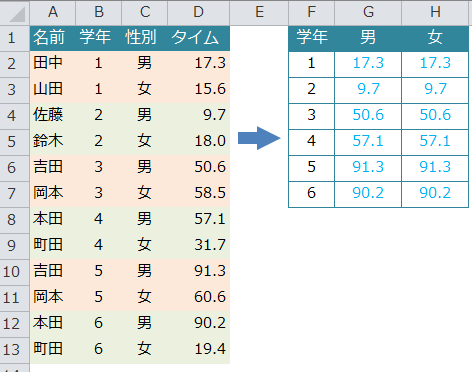This screenshot has height=372, width=472.
Task: Click the select-all corner triangle
Action: [x=15, y=13]
